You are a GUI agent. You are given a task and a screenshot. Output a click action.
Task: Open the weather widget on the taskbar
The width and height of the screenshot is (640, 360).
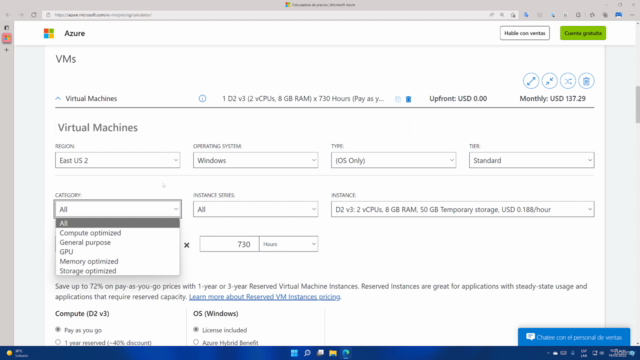[16, 353]
